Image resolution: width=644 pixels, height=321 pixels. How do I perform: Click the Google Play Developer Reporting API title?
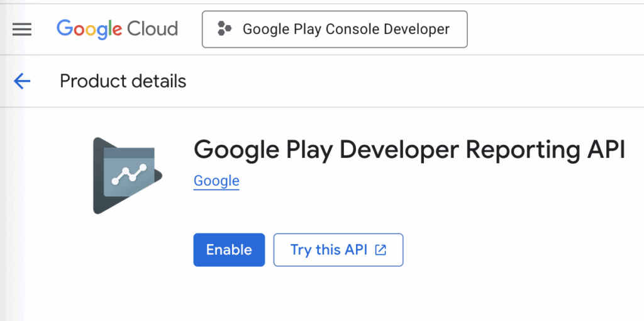click(x=409, y=150)
